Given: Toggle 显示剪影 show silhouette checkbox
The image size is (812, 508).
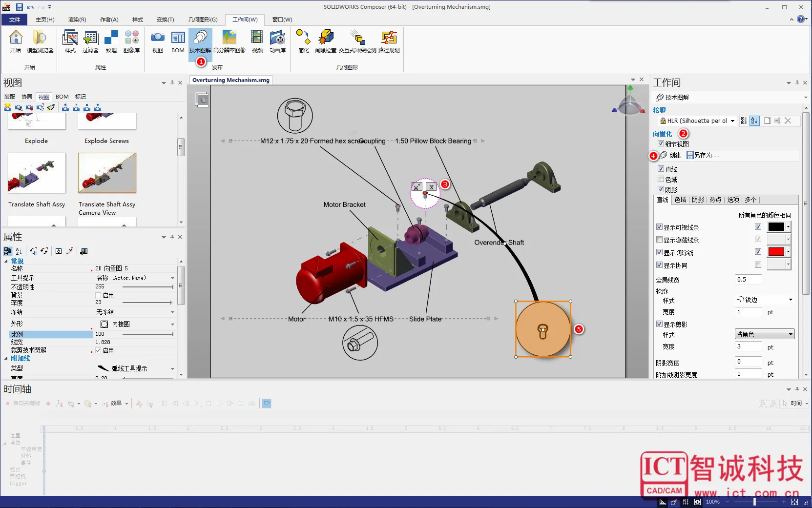Looking at the screenshot, I should click(659, 324).
